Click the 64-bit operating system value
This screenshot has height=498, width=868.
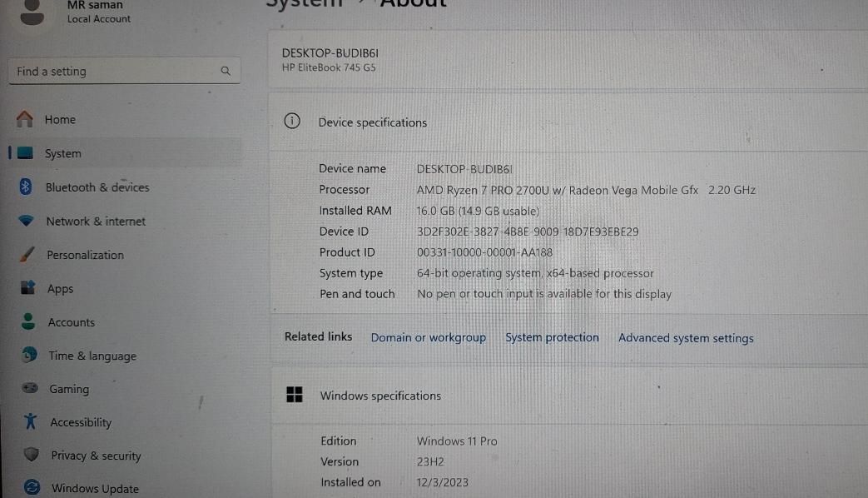[535, 273]
